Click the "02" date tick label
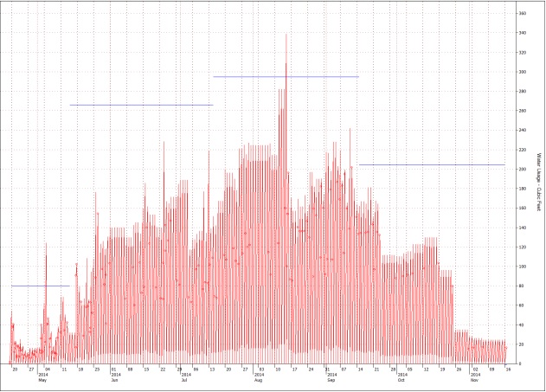The height and width of the screenshot is (392, 546). tap(475, 370)
